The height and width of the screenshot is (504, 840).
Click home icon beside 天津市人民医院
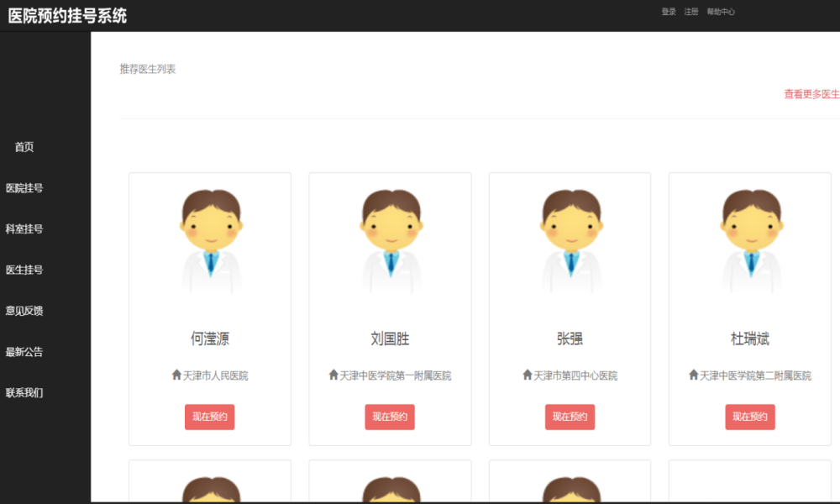click(x=176, y=375)
